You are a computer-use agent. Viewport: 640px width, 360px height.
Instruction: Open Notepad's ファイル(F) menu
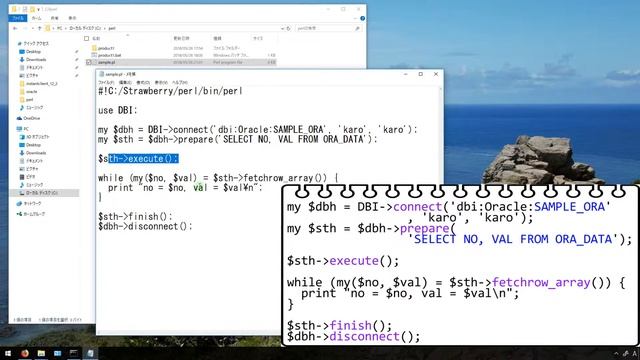(x=106, y=82)
